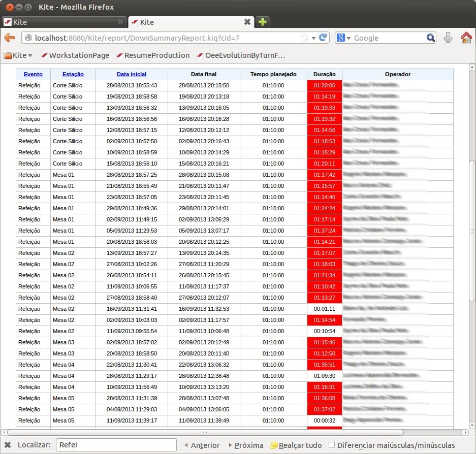Click the red duration cell 01:35:51

click(x=324, y=365)
